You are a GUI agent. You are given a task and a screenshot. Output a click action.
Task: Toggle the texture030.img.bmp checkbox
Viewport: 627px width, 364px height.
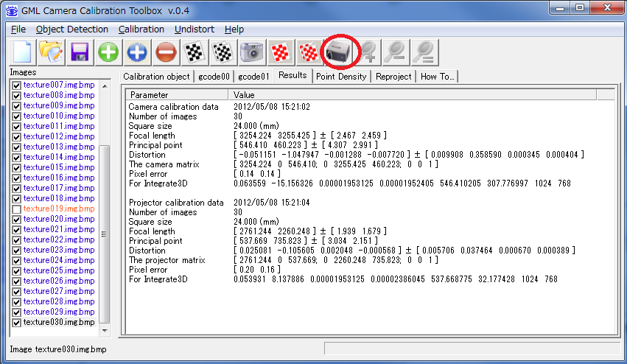tap(16, 323)
